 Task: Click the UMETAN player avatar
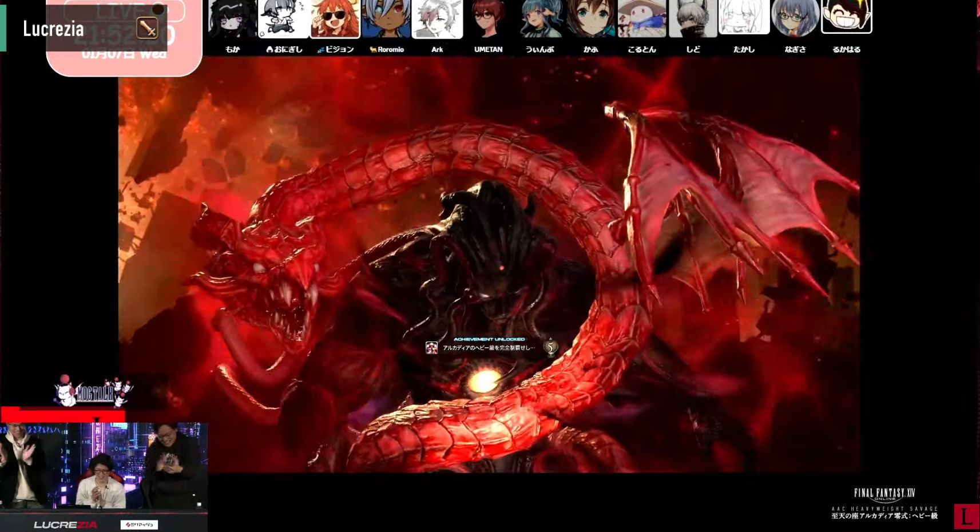[489, 18]
